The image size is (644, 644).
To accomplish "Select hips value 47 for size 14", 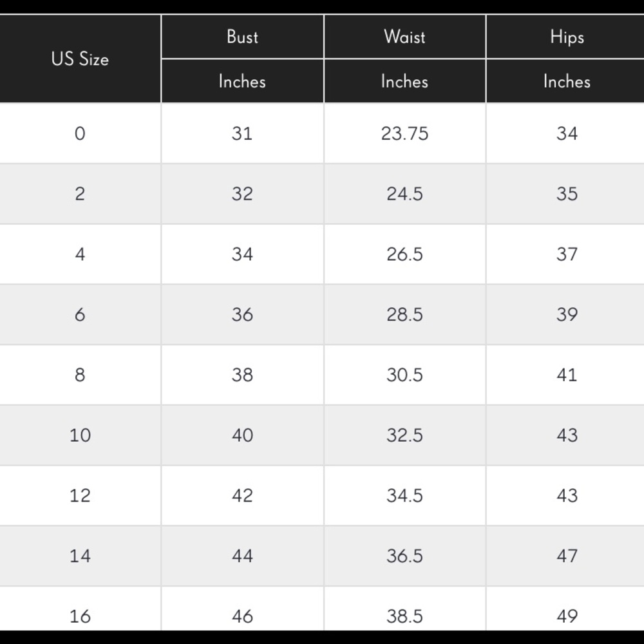I will pos(567,556).
